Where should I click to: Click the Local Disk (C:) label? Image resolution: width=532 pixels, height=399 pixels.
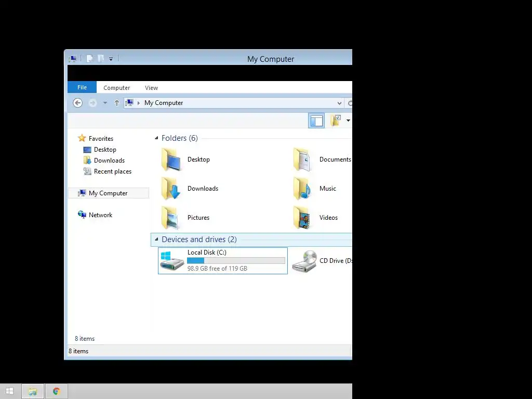pyautogui.click(x=207, y=252)
